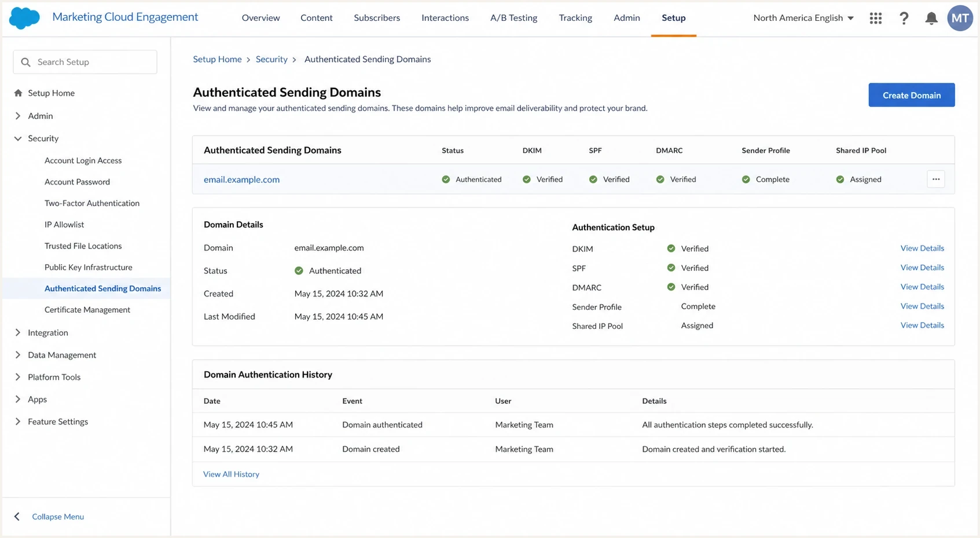The image size is (980, 538).
Task: Click View All History link
Action: (x=231, y=474)
